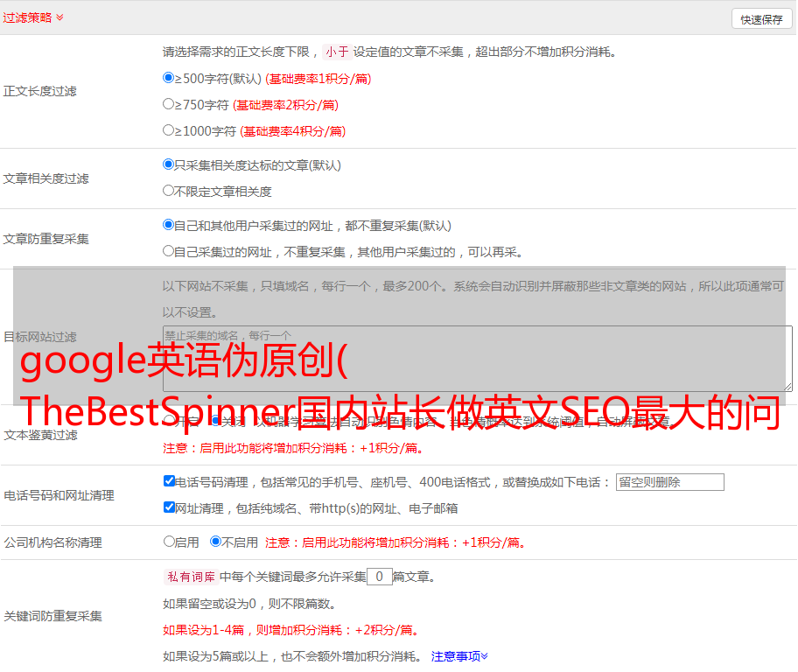Toggle the 网址清理 checkbox
The width and height of the screenshot is (798, 672).
169,507
